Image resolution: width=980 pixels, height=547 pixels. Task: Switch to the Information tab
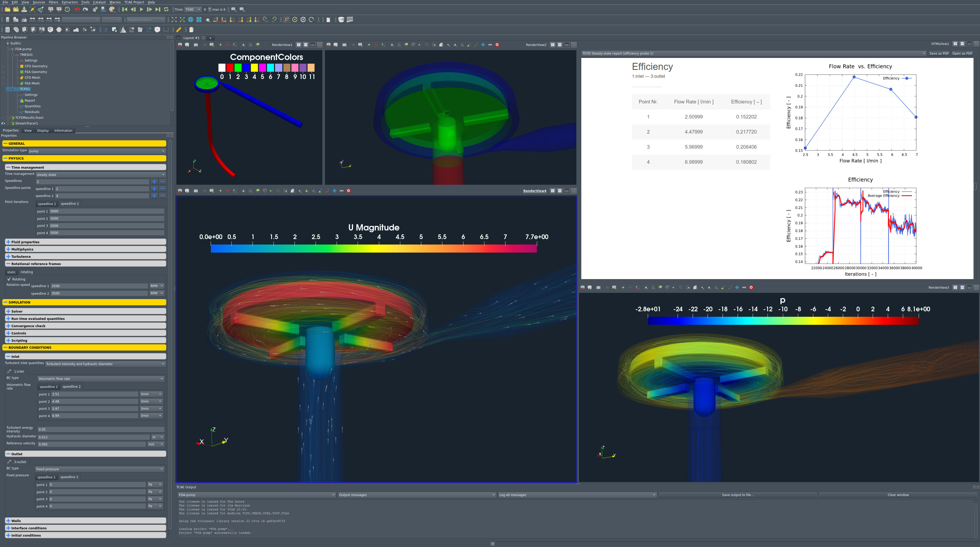[63, 130]
